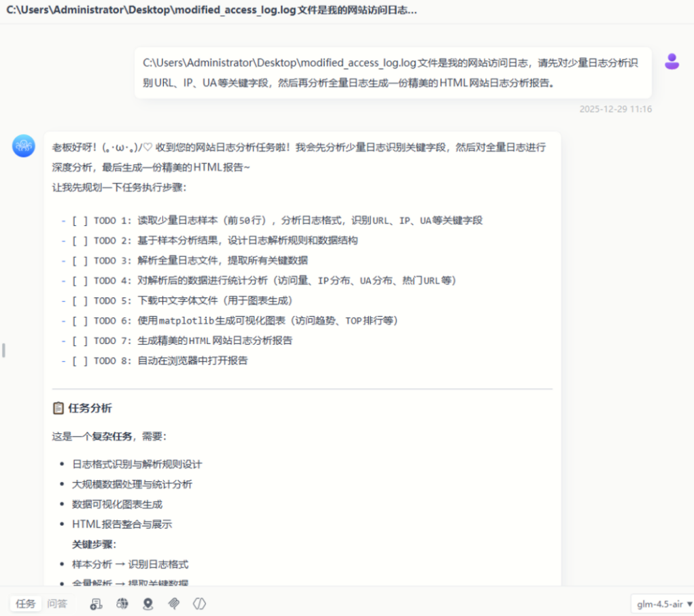This screenshot has width=694, height=616.
Task: Click the blue assistant avatar icon
Action: pyautogui.click(x=24, y=146)
